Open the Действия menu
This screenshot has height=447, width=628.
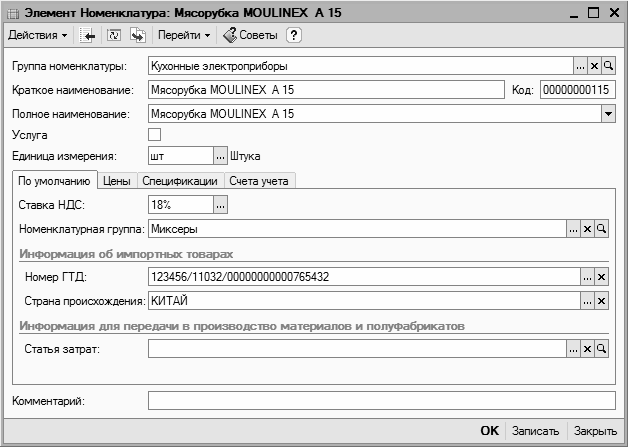(x=38, y=35)
